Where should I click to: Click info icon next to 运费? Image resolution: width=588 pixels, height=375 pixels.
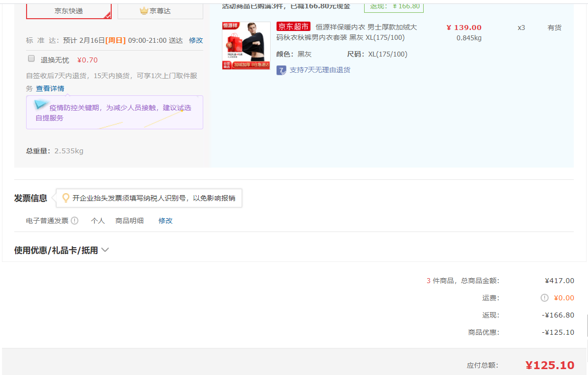click(544, 298)
